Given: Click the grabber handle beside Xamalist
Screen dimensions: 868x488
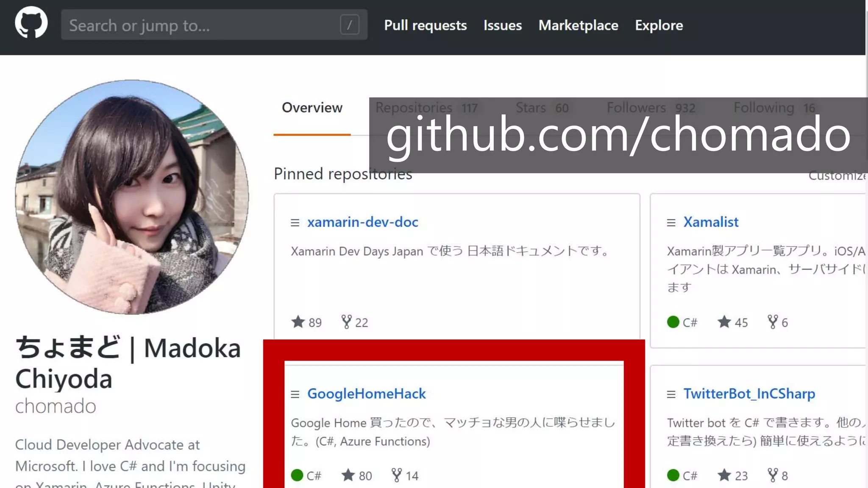Looking at the screenshot, I should coord(671,223).
